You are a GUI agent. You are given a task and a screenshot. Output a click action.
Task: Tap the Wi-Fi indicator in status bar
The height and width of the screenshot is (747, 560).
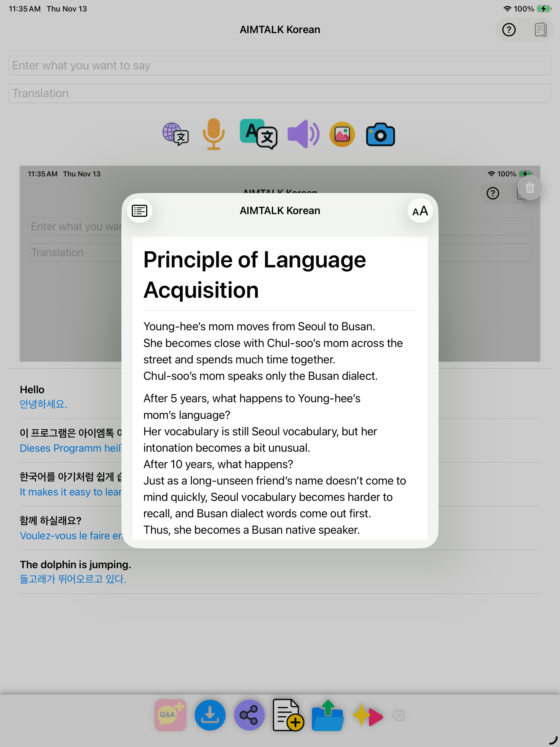click(x=507, y=9)
